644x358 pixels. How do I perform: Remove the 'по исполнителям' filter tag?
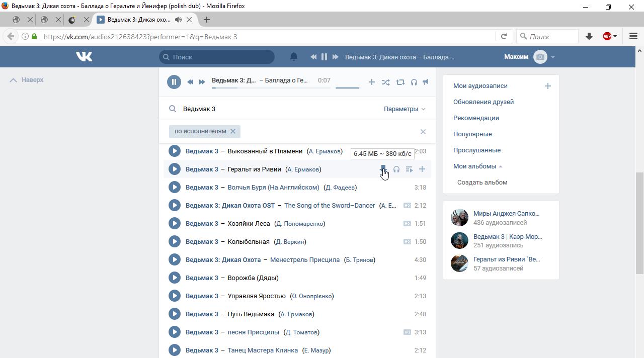point(233,131)
